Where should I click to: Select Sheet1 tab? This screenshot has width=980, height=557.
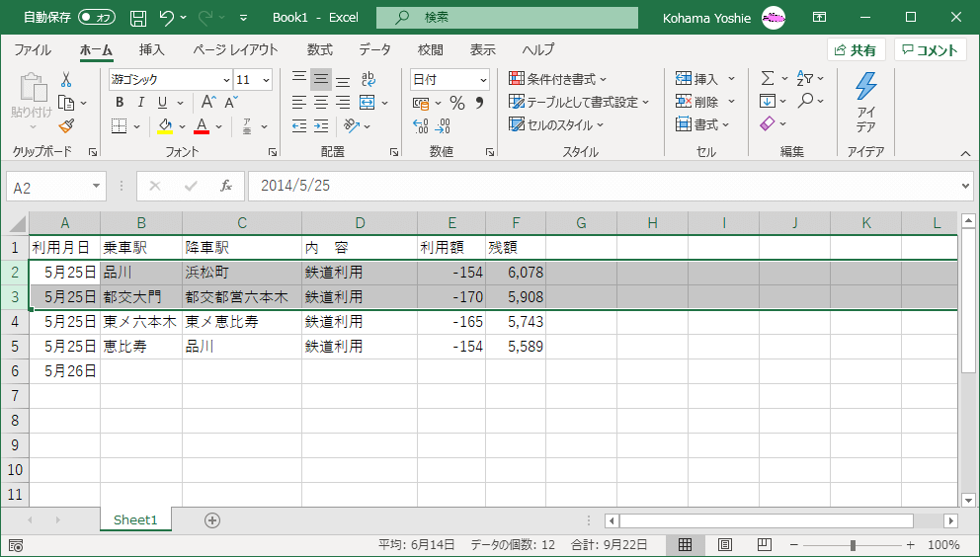point(135,520)
